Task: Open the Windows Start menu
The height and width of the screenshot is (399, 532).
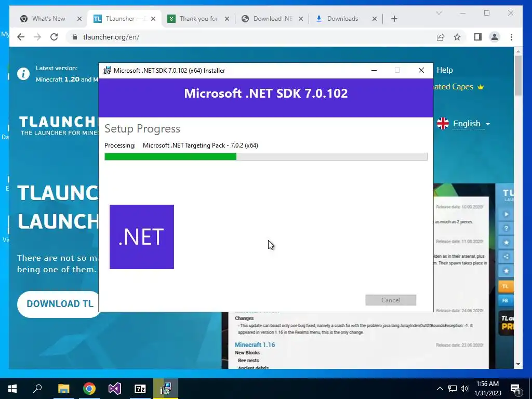Action: tap(12, 389)
